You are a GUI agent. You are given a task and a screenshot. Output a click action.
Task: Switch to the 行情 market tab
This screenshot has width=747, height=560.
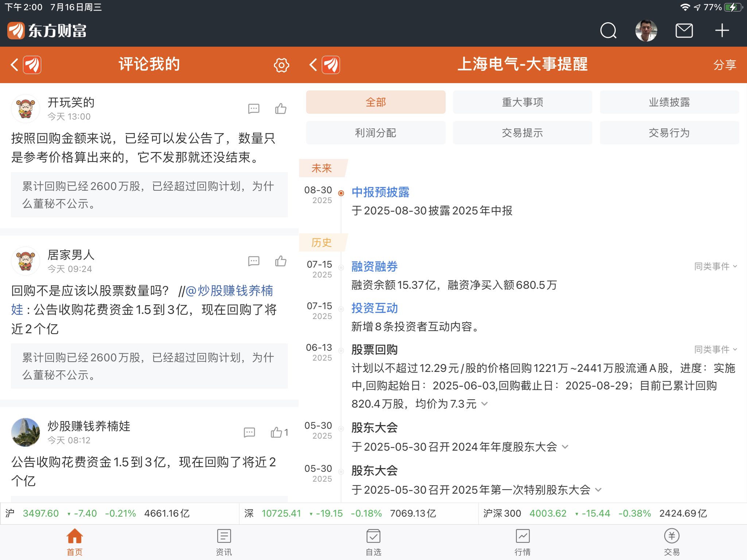(523, 542)
